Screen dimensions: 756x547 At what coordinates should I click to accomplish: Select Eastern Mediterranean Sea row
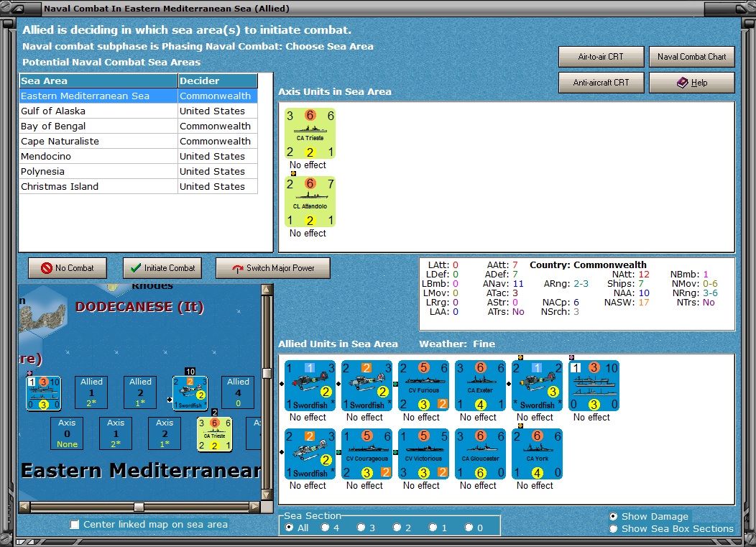coord(139,96)
